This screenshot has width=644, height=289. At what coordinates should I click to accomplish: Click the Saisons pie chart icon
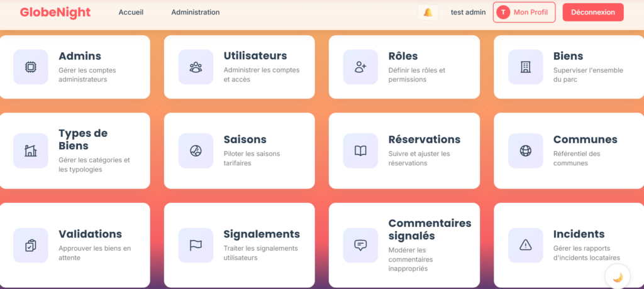pyautogui.click(x=195, y=151)
